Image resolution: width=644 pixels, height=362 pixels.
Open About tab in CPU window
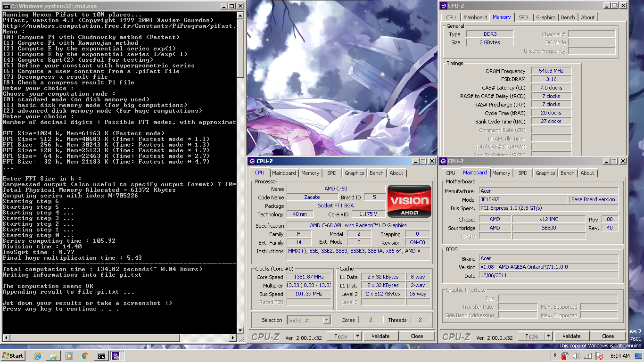[396, 173]
